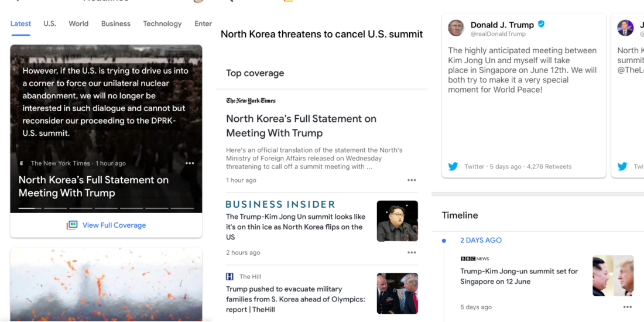Click the New York Times icon on featured card
Screen dimensions: 644x322
tap(22, 163)
